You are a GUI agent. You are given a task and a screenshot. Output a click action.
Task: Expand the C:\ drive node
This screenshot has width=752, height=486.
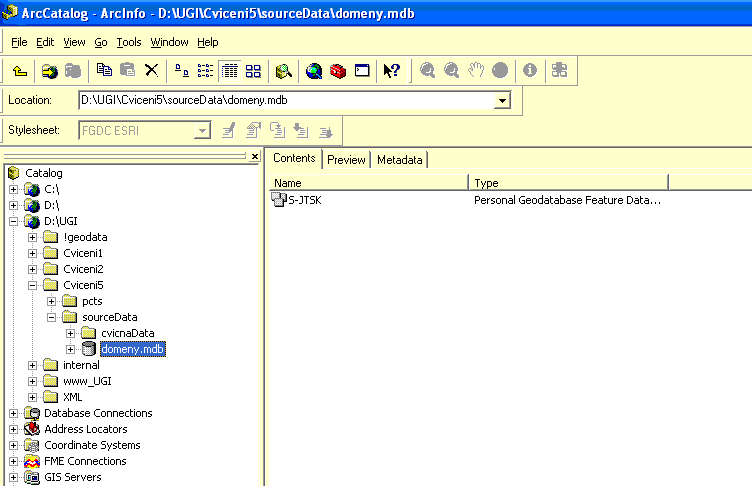[x=13, y=190]
